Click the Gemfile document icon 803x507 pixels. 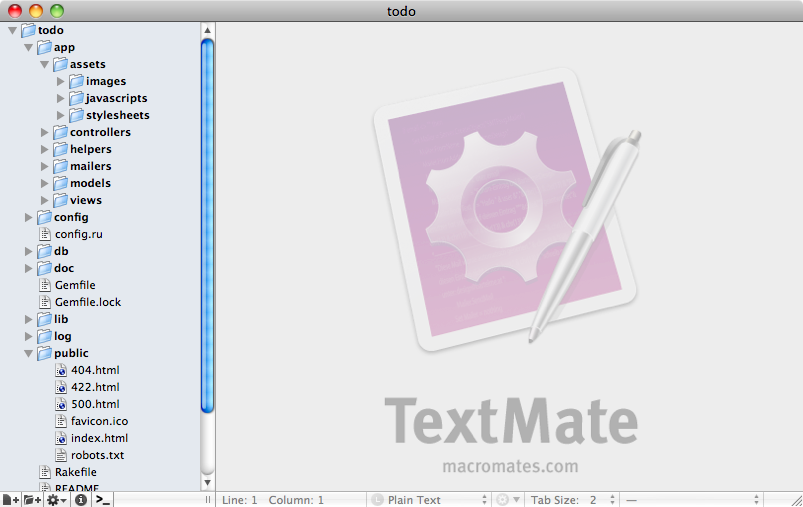click(x=45, y=285)
